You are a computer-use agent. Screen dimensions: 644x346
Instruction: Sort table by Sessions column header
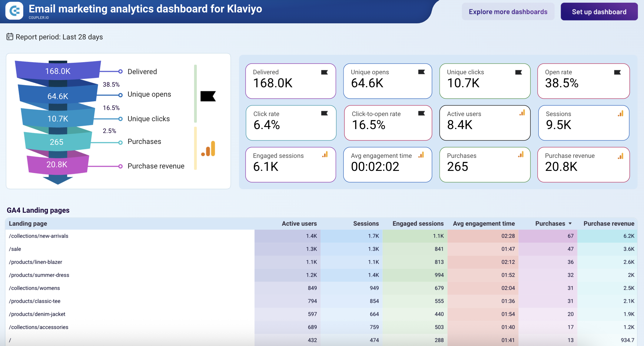(366, 224)
